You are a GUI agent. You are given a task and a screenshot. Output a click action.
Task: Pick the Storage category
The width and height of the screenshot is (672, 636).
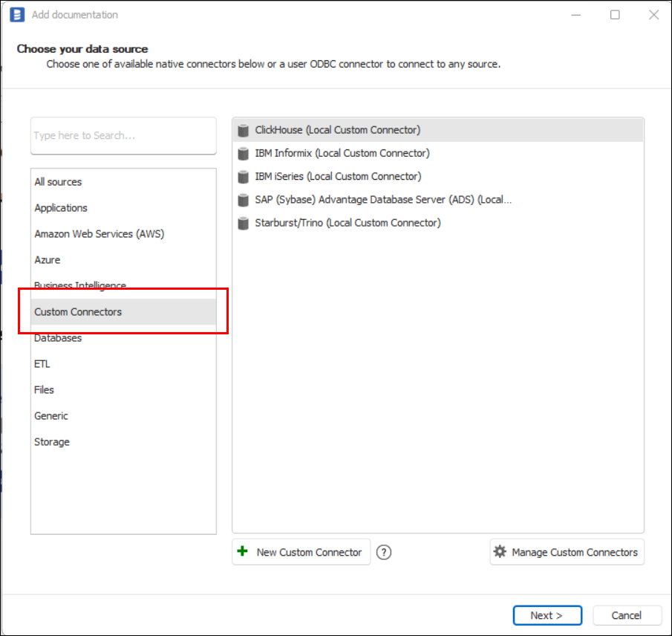click(x=52, y=442)
